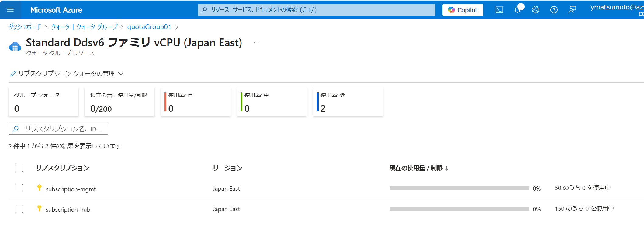Sort by 現在の使用量 / 制限 column header
This screenshot has height=226, width=644.
tap(419, 168)
